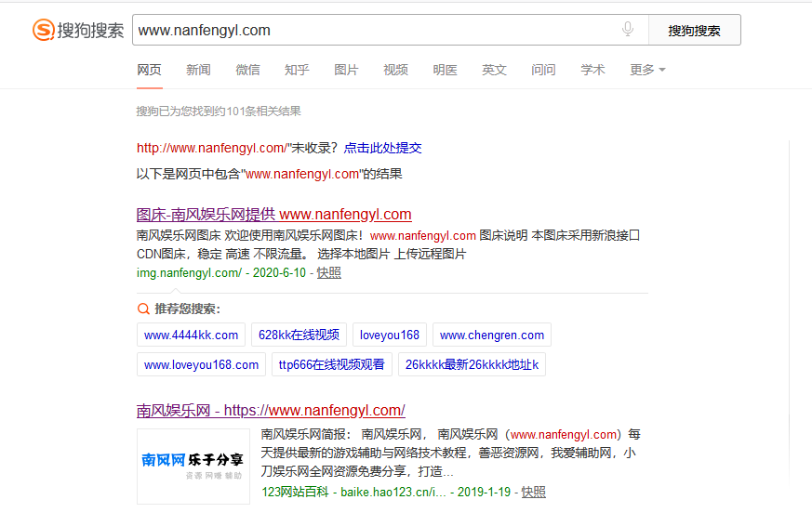Switch to the 新闻 tab
812x513 pixels.
pyautogui.click(x=198, y=70)
